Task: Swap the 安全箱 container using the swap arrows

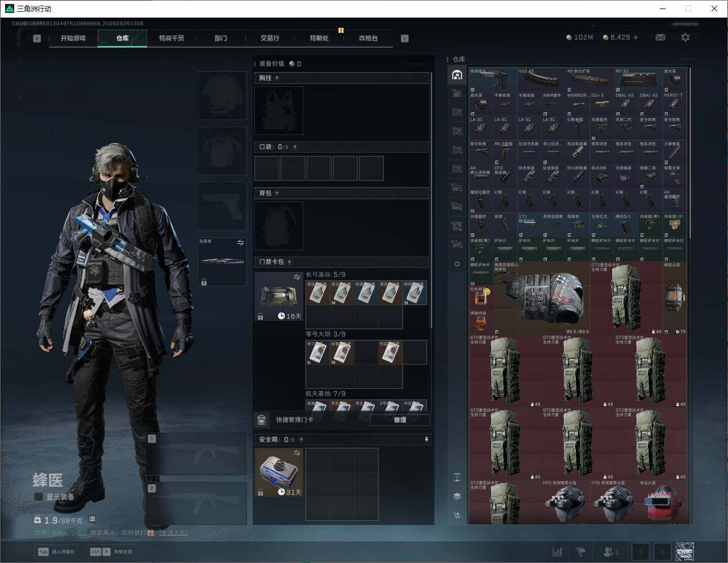Action: [x=297, y=453]
